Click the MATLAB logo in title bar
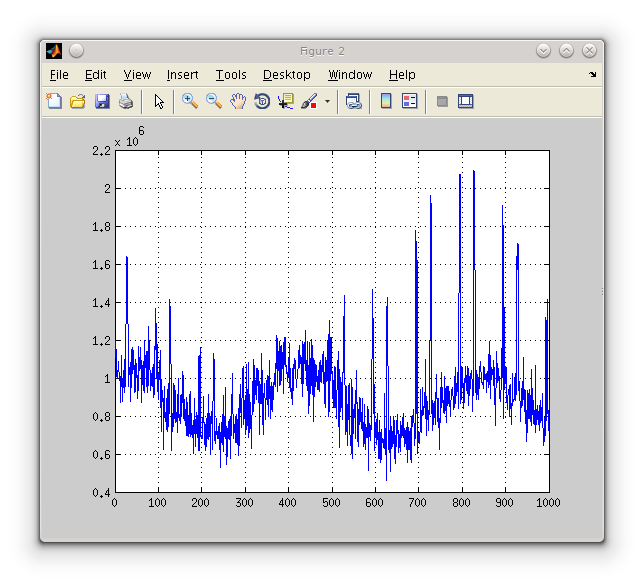 click(54, 51)
